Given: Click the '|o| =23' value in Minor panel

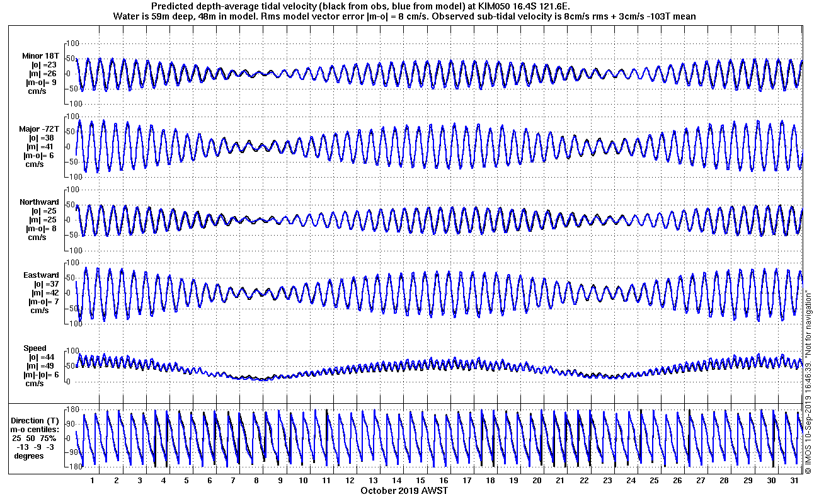Looking at the screenshot, I should [x=44, y=64].
